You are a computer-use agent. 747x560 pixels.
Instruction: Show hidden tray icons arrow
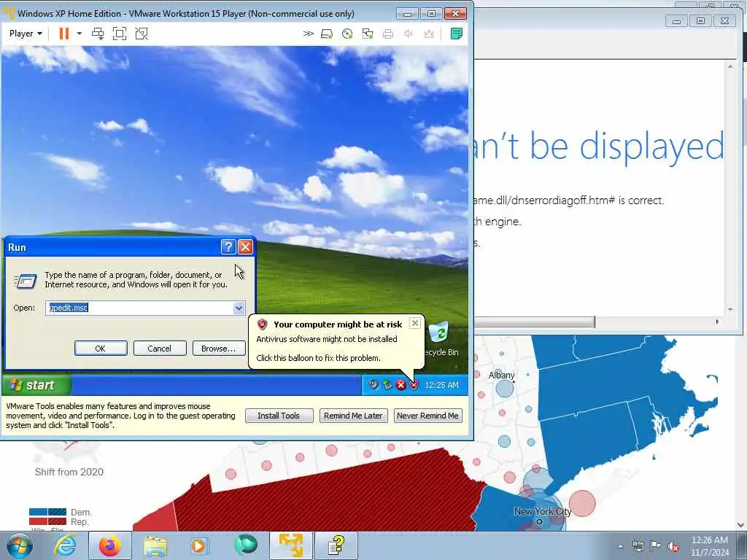pos(620,547)
